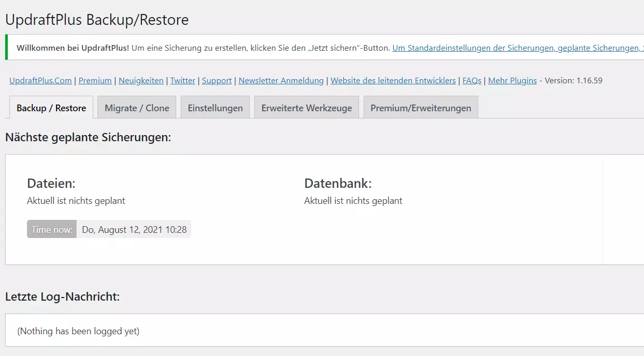
Task: Click 'Aktuell ist nichts geplant' under Dateien
Action: [76, 201]
